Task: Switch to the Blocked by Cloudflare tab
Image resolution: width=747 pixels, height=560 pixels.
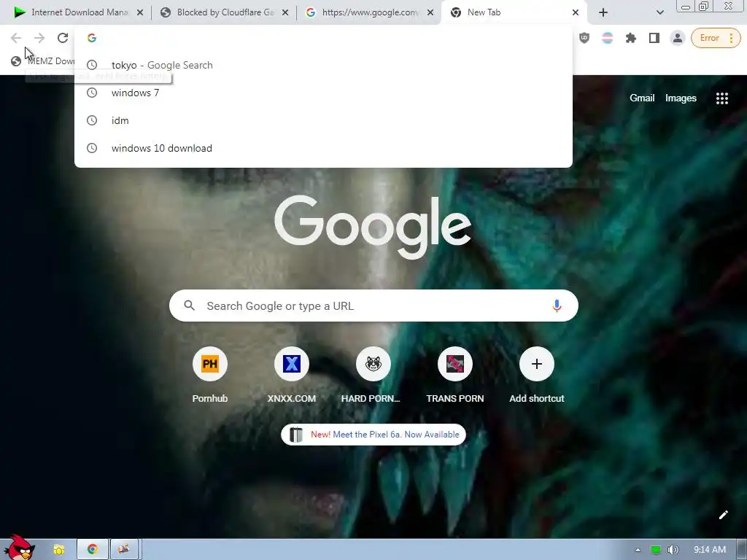Action: point(223,12)
